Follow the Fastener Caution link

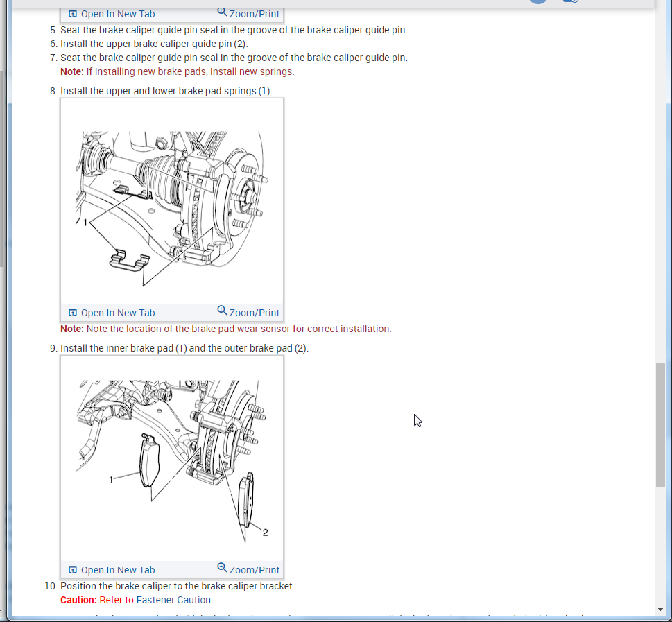click(175, 600)
